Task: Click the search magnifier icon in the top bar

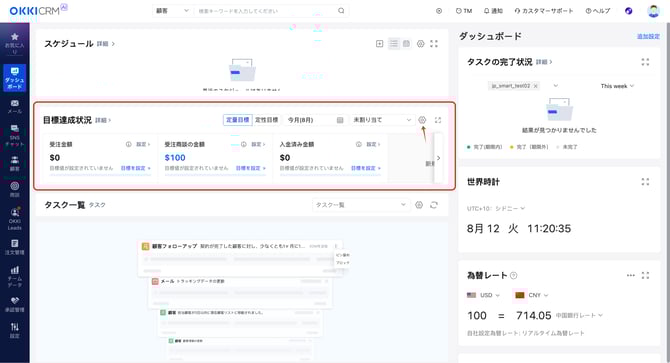Action: [x=341, y=11]
